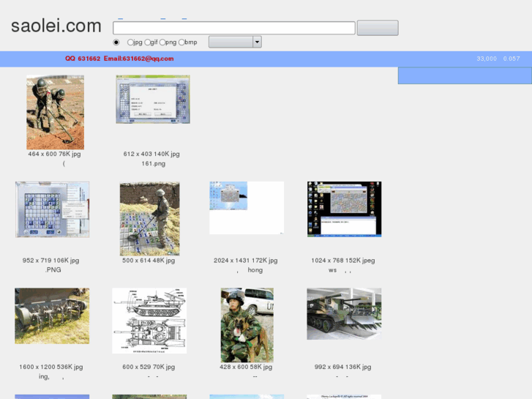Click the 464 x 600 76K jpg label

tap(54, 154)
